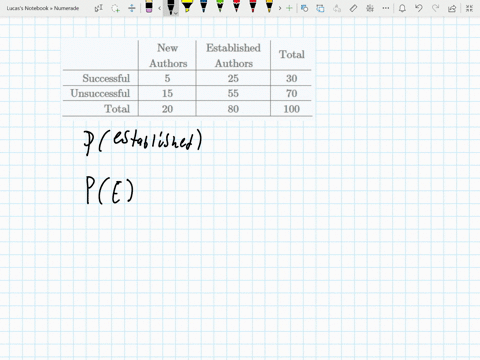Click the table cell showing 55
This screenshot has height=360, width=480.
233,93
